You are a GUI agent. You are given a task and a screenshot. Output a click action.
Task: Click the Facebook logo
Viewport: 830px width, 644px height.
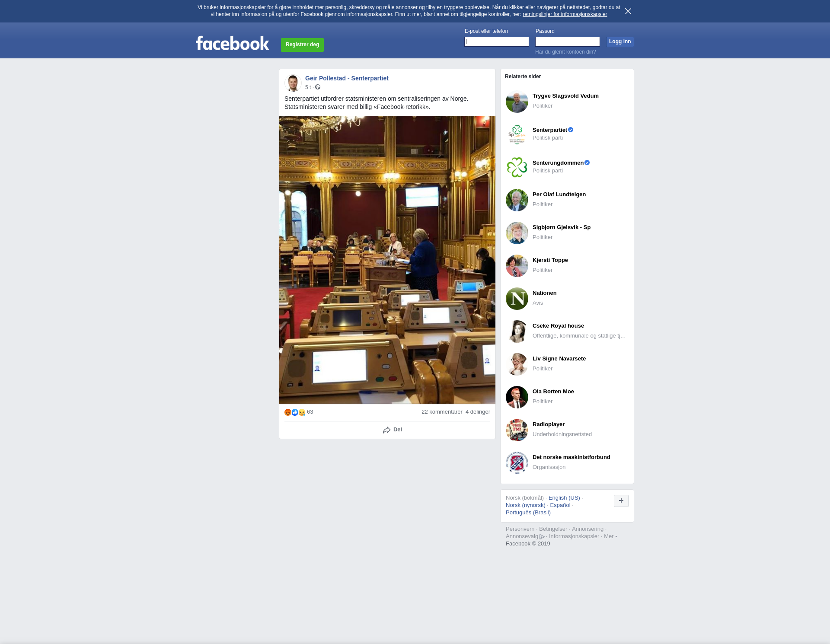[x=232, y=43]
